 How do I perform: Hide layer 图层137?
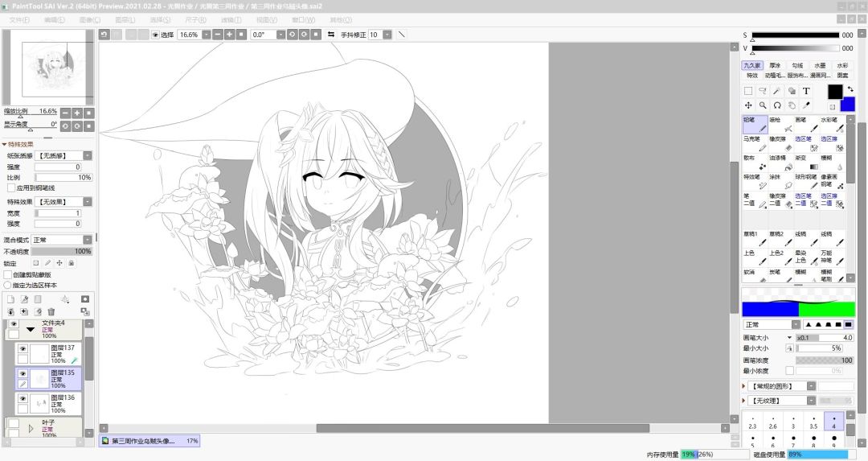coord(23,348)
